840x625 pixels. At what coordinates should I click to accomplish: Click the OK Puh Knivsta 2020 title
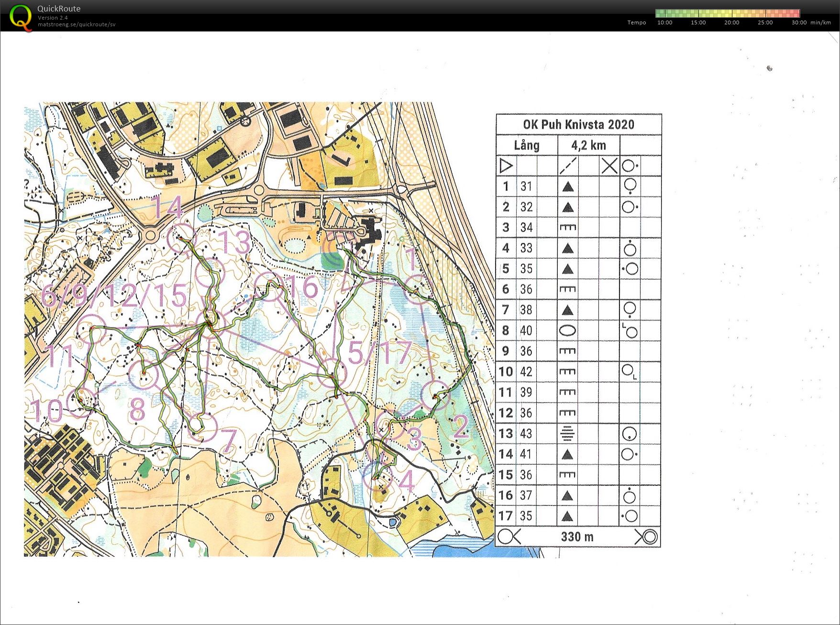[x=578, y=125]
